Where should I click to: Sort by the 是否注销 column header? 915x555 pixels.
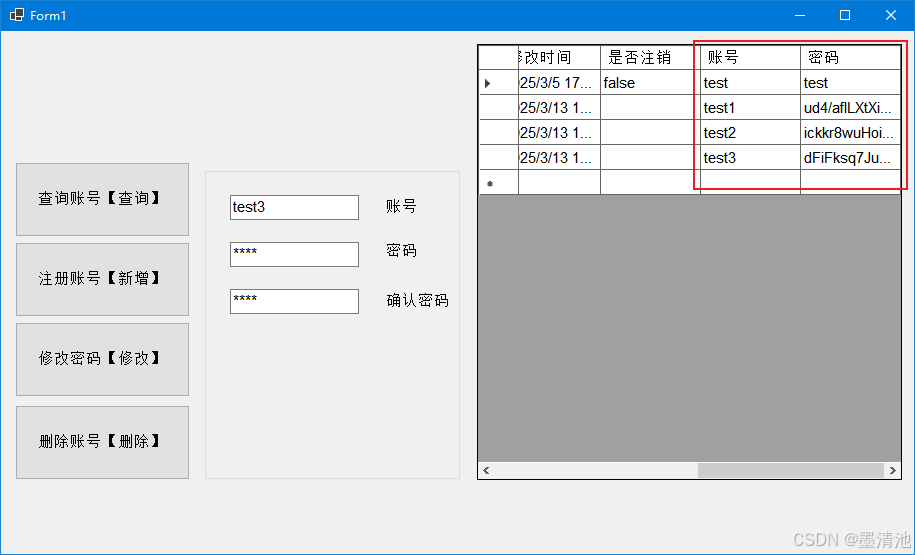650,58
